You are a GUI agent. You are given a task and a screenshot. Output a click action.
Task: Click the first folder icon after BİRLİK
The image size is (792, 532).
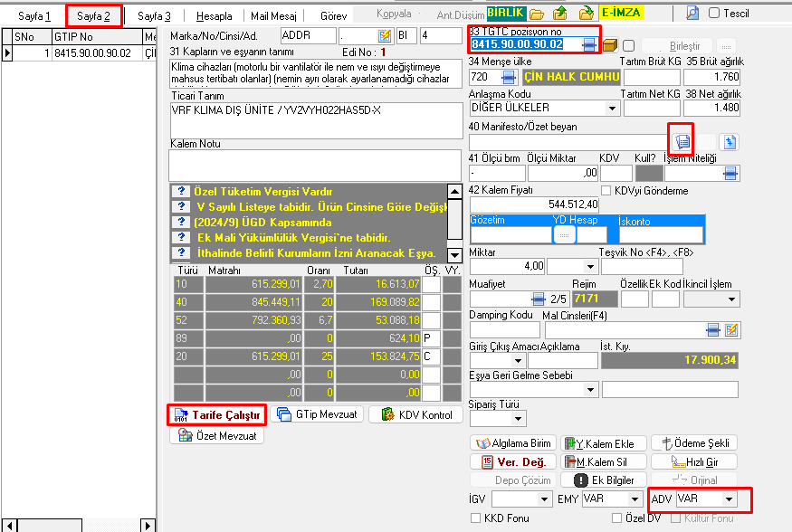537,14
